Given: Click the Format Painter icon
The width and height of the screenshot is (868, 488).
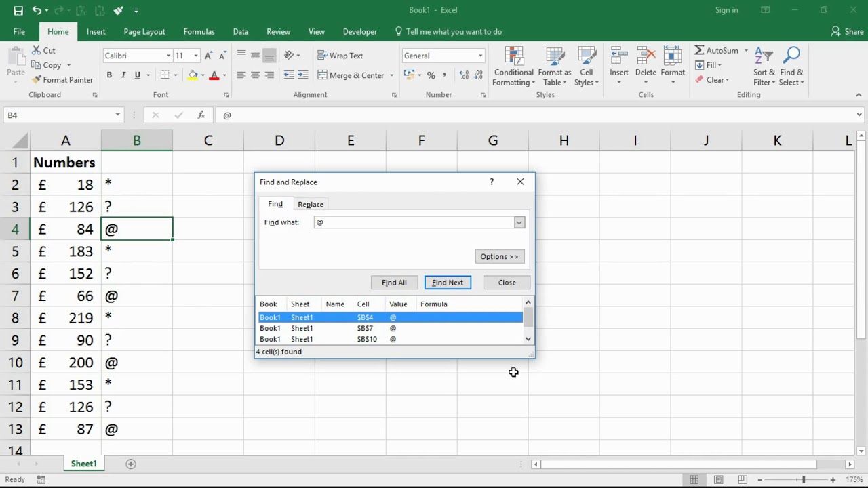Looking at the screenshot, I should tap(37, 80).
